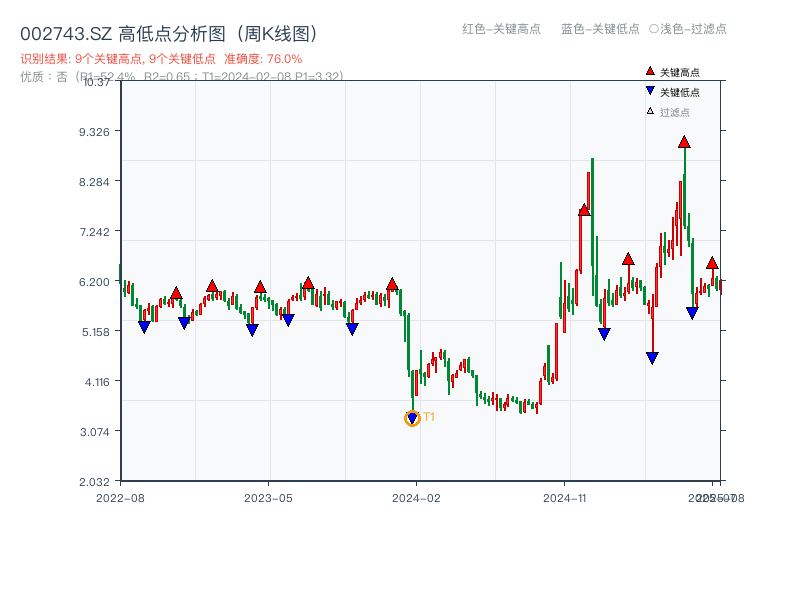
Task: Select the red high marker just before the 2024-02 plunge
Action: point(392,284)
